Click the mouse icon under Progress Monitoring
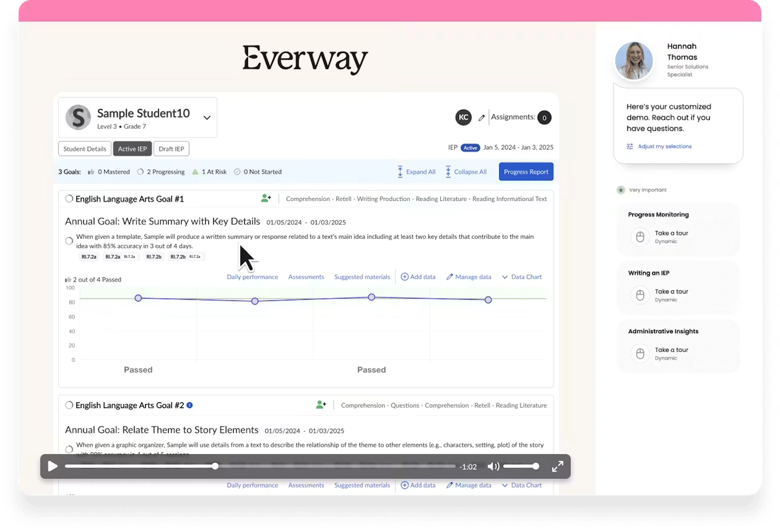 click(x=640, y=237)
